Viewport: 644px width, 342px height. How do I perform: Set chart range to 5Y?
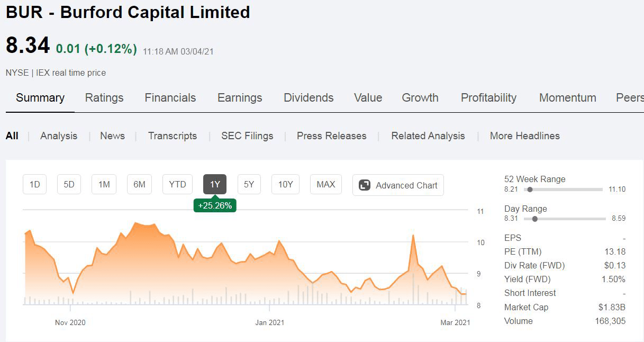pyautogui.click(x=249, y=184)
